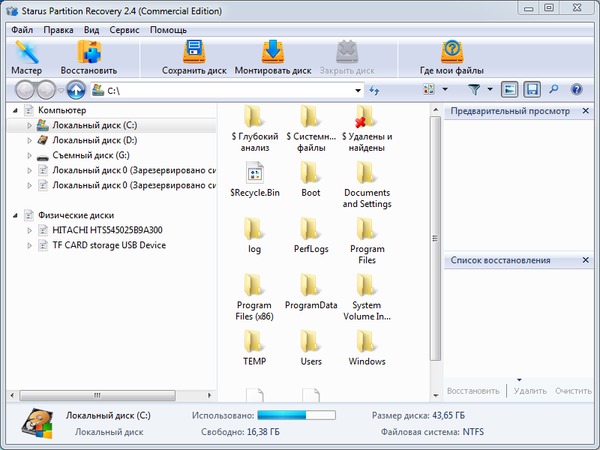
Task: Open the Где мои файлы helper
Action: coord(452,59)
